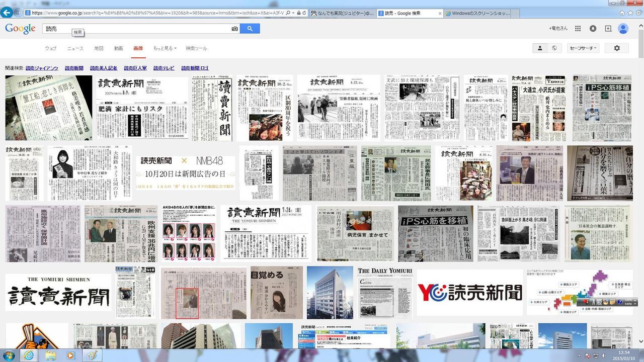The image size is (644, 362).
Task: Open Windows Media Player from taskbar
Action: coord(70,355)
